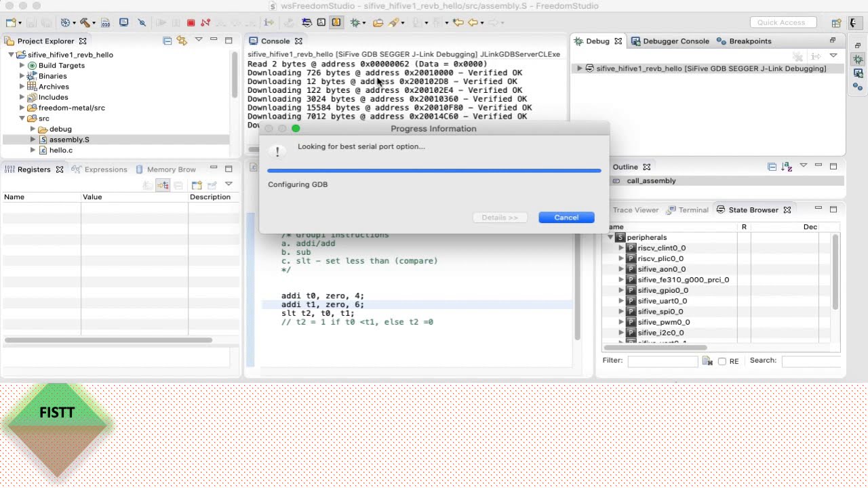Screen dimensions: 868x488
Task: Click Link with Editor in Project Explorer
Action: pyautogui.click(x=181, y=41)
